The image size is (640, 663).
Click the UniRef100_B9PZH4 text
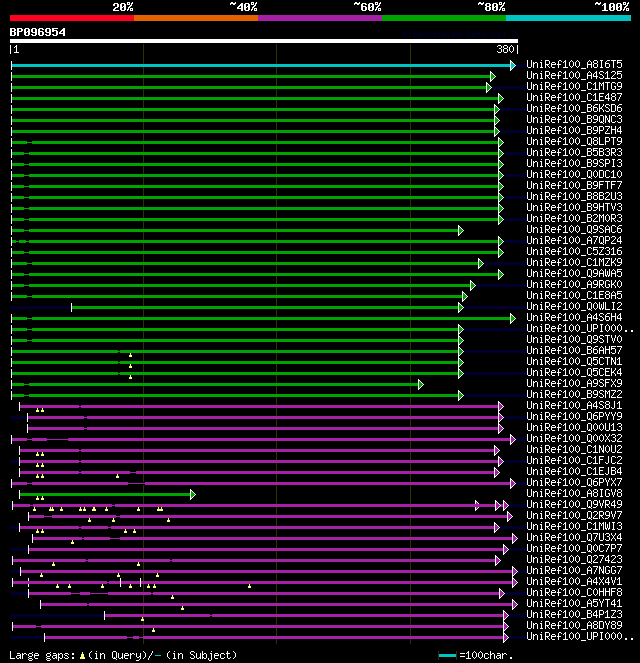coord(574,130)
